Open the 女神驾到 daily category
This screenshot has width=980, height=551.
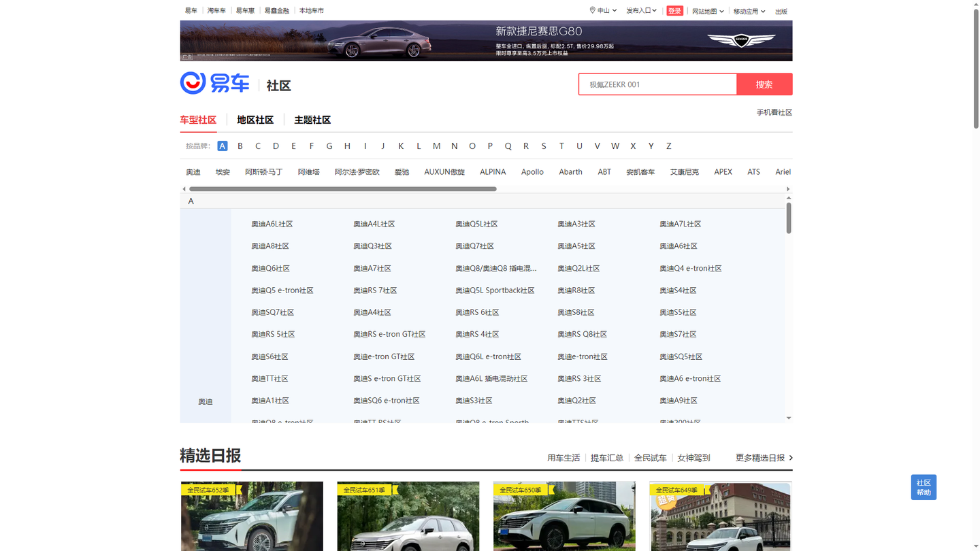click(693, 458)
